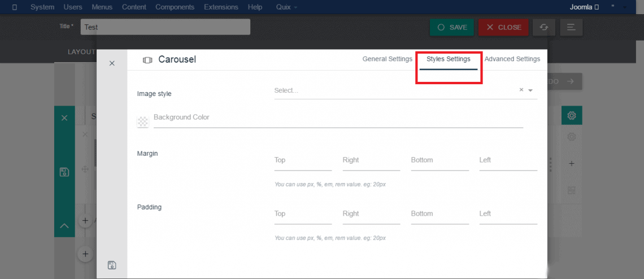Clear the Image style selection with small x
Image resolution: width=644 pixels, height=279 pixels.
pyautogui.click(x=521, y=90)
